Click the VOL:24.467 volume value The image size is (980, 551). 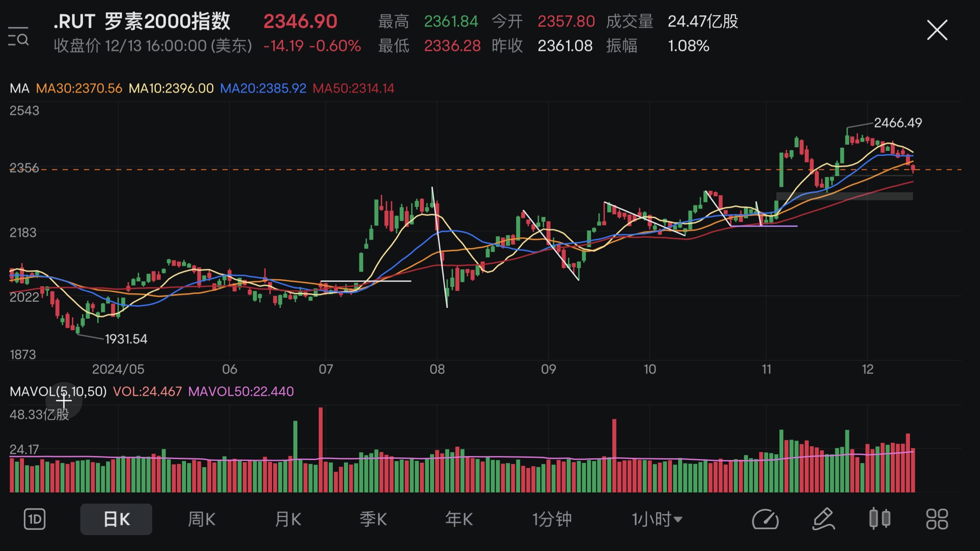pos(147,392)
